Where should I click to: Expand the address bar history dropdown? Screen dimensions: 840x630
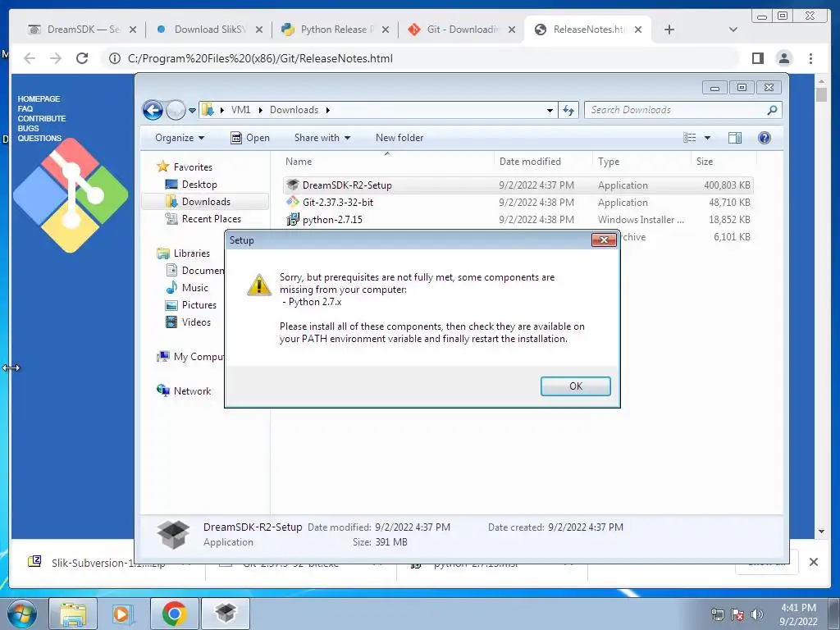pos(550,111)
